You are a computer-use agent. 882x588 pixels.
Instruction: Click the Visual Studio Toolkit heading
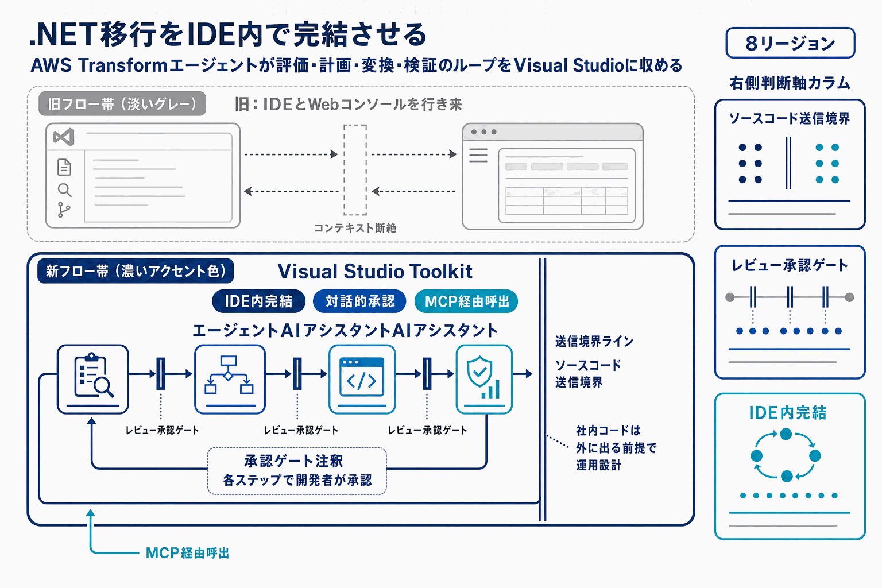click(x=375, y=271)
